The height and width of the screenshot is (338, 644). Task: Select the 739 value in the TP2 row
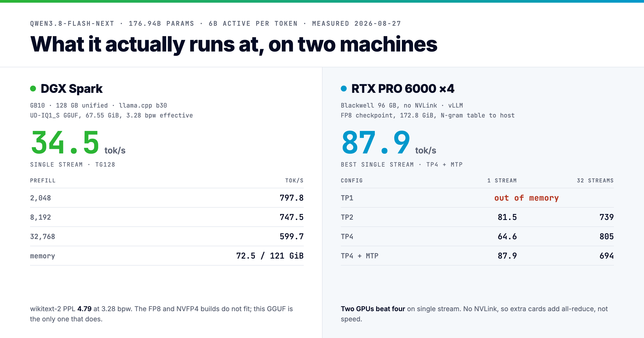607,217
